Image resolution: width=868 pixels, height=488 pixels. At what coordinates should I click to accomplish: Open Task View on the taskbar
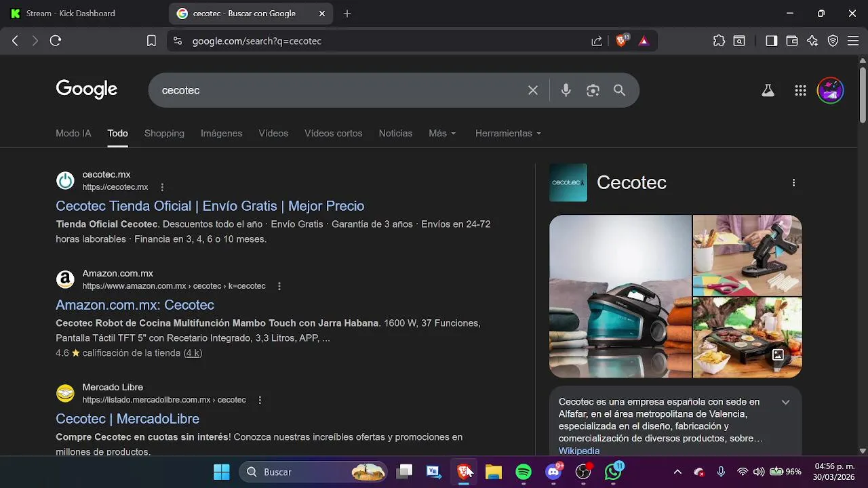[404, 472]
